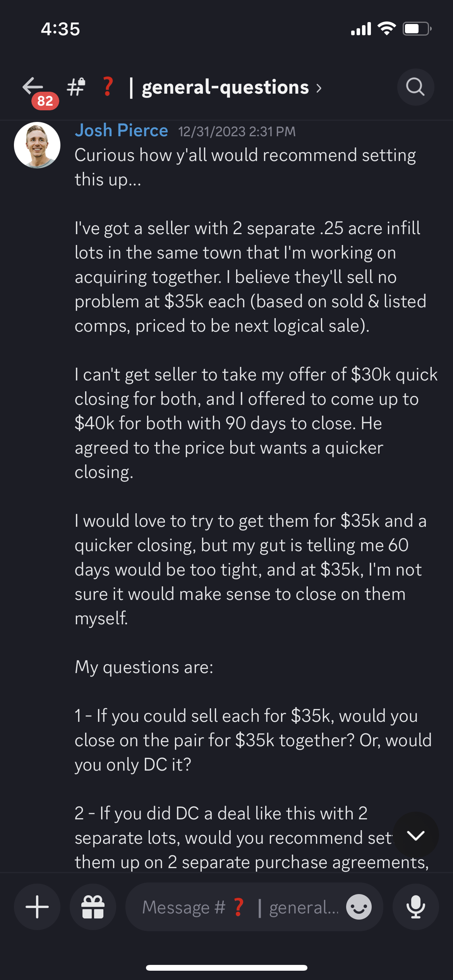Tap the locked channel hash icon
Screen dimensions: 453x980
pos(76,87)
